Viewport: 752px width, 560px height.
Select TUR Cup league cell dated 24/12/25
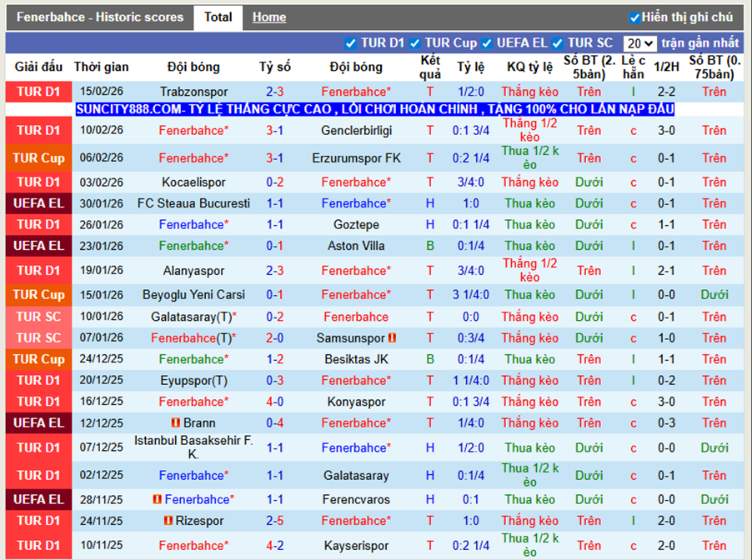coord(38,359)
